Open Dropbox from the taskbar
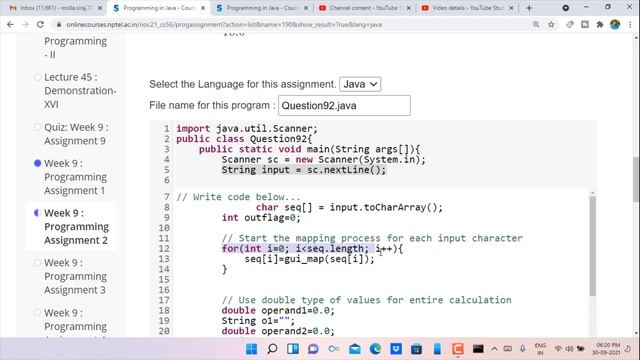The image size is (640, 360). pos(396,349)
